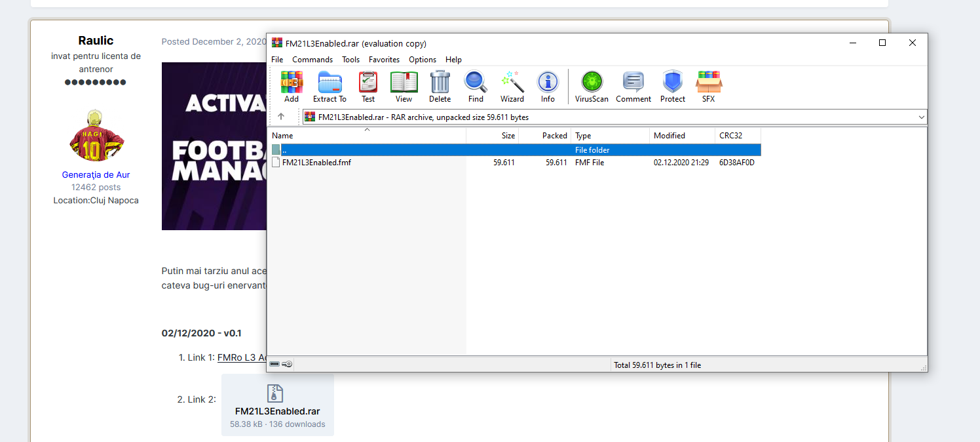Open the Tools menu
The image size is (980, 442).
[351, 60]
